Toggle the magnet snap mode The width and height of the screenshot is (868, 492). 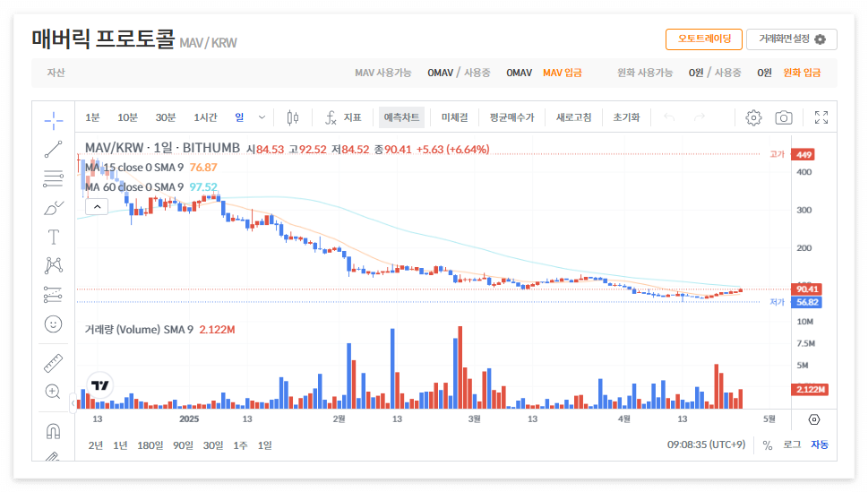pos(53,431)
